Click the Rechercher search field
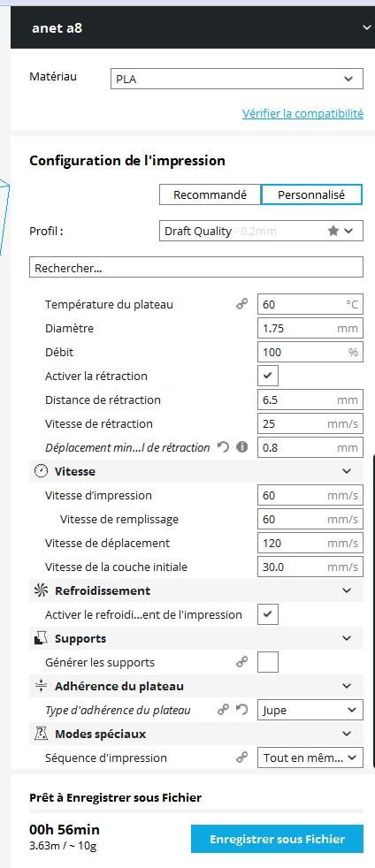The height and width of the screenshot is (868, 375). [196, 267]
